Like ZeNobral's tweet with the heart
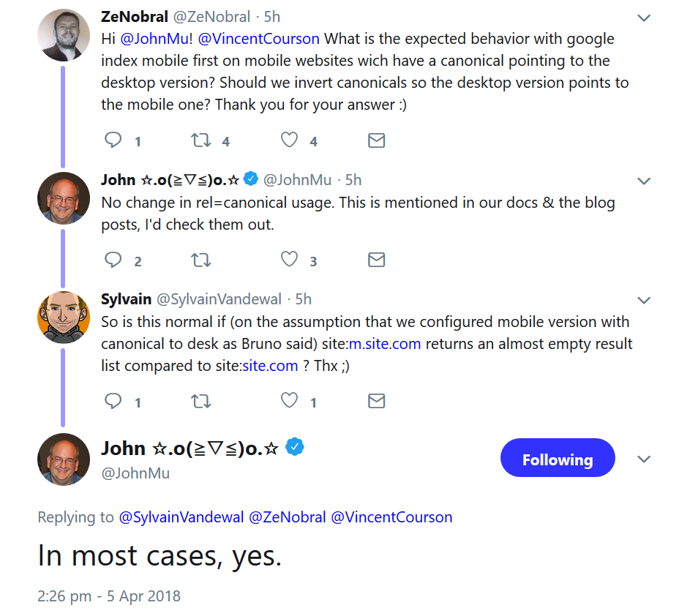This screenshot has width=687, height=616. pos(290,140)
